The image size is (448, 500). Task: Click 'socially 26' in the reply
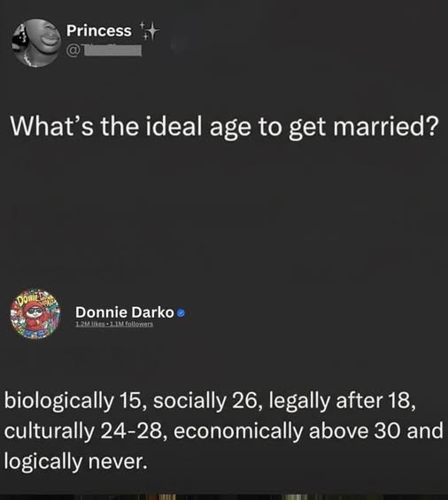pyautogui.click(x=205, y=401)
